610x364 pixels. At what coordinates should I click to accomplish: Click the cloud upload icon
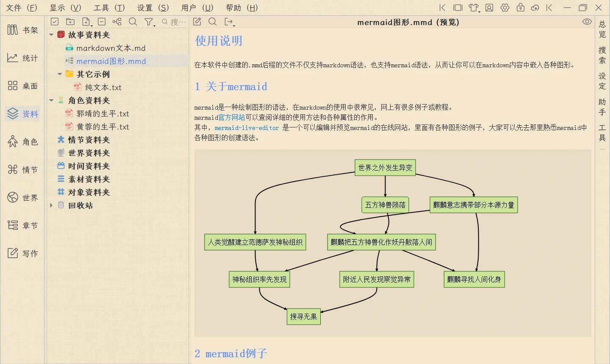coord(535,8)
